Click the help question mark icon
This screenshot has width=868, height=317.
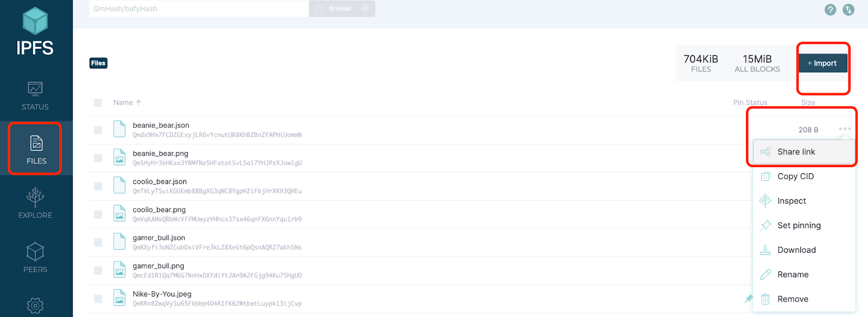tap(830, 9)
